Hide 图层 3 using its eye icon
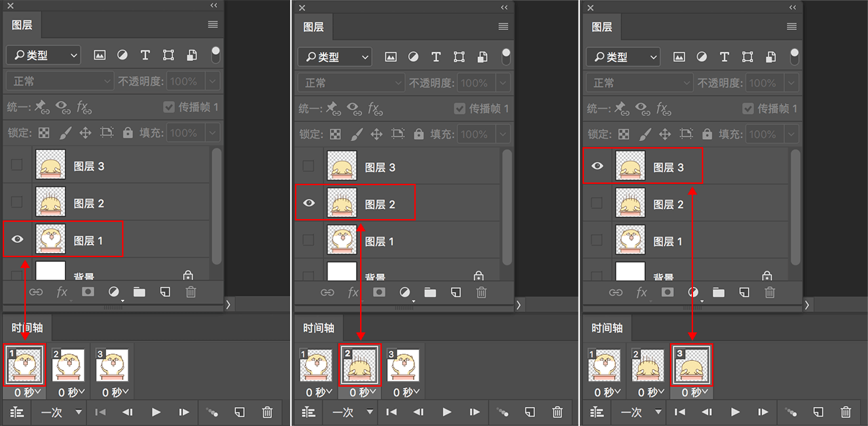The image size is (868, 426). coord(597,166)
